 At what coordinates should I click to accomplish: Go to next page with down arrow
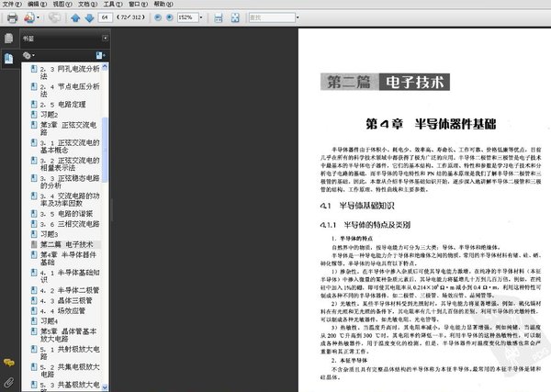(x=90, y=17)
